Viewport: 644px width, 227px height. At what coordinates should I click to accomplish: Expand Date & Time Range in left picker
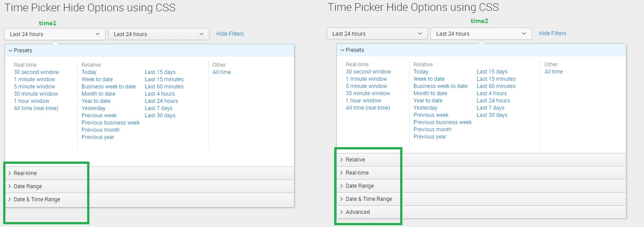37,199
